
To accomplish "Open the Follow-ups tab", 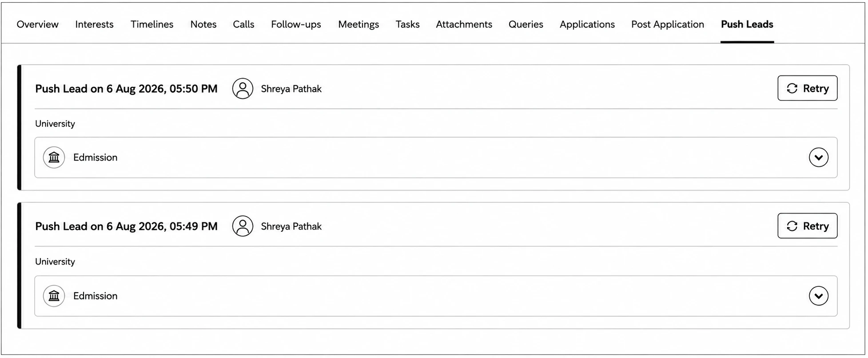I will (x=296, y=24).
